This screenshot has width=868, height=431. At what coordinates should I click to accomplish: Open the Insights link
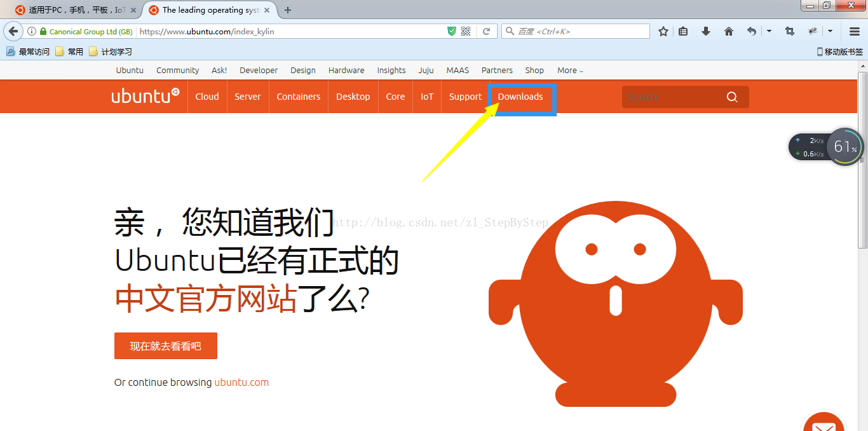pos(391,70)
